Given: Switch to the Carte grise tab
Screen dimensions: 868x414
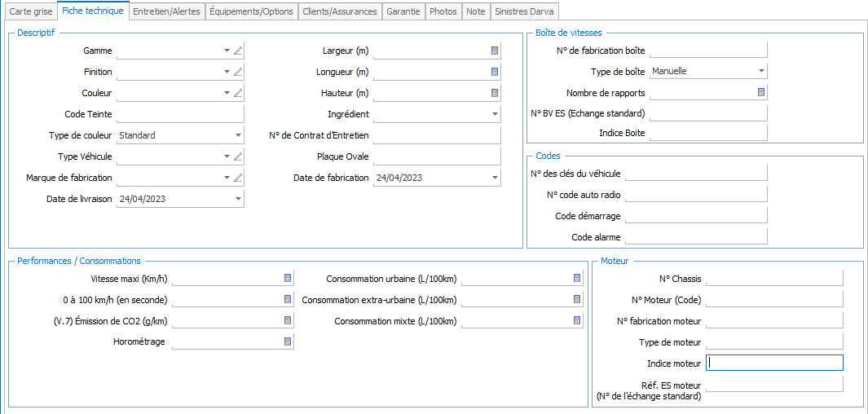Looking at the screenshot, I should pos(29,11).
